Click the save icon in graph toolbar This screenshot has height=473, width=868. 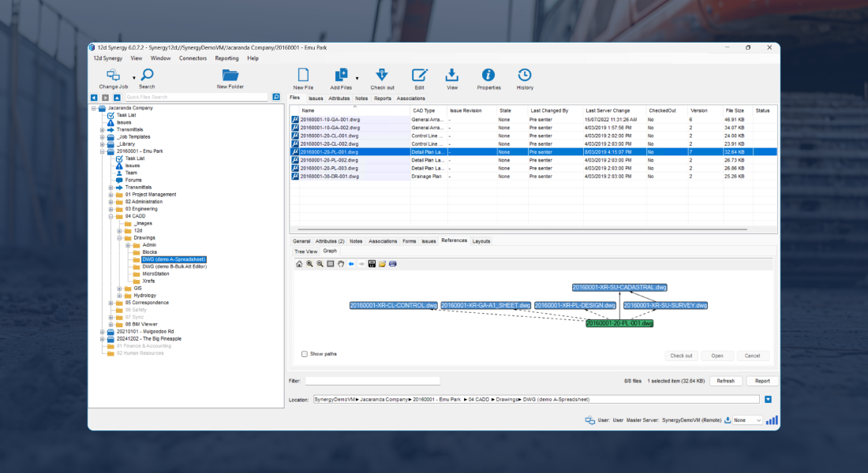[372, 263]
